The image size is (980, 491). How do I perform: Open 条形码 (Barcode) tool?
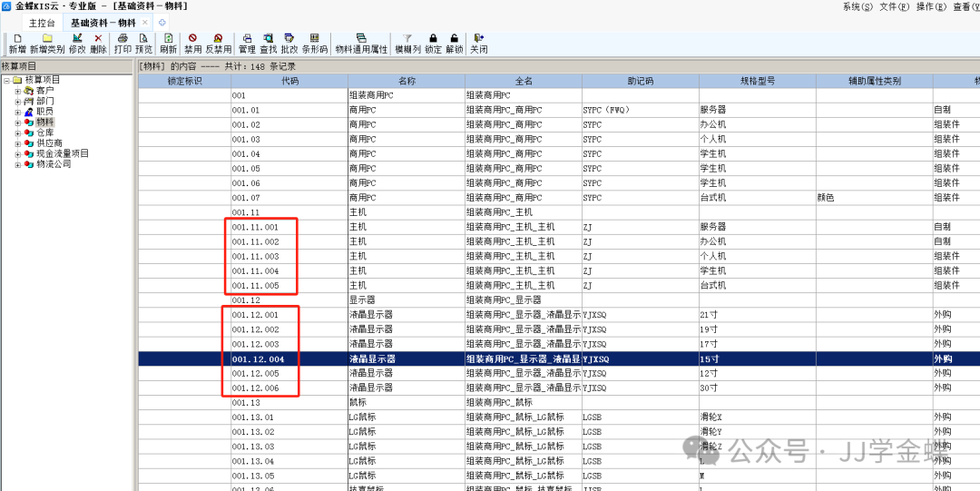pos(314,39)
